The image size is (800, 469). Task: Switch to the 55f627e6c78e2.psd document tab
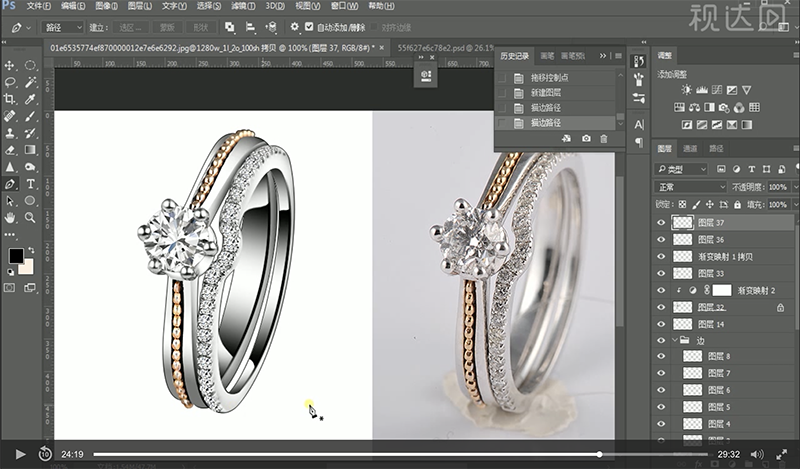(x=445, y=48)
